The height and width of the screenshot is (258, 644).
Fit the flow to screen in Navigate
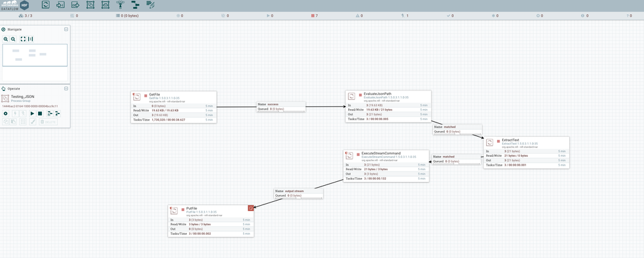[x=23, y=39]
